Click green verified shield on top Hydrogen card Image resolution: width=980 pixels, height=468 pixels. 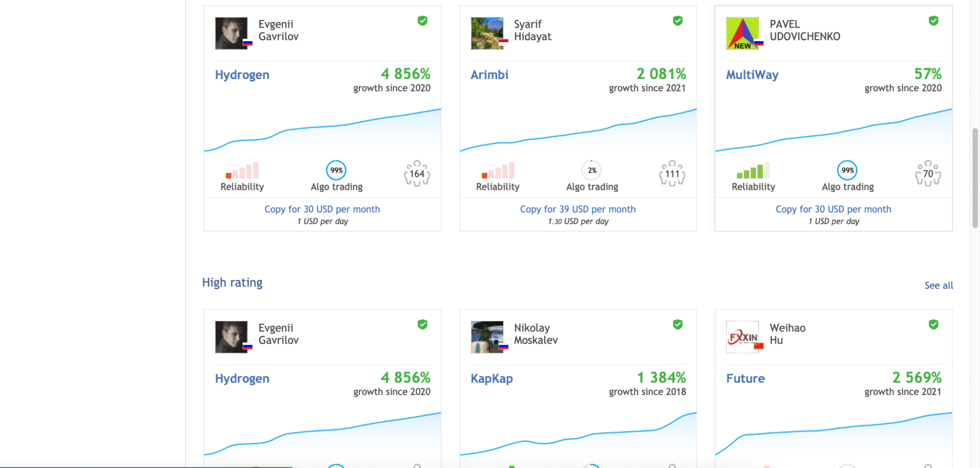pyautogui.click(x=422, y=21)
